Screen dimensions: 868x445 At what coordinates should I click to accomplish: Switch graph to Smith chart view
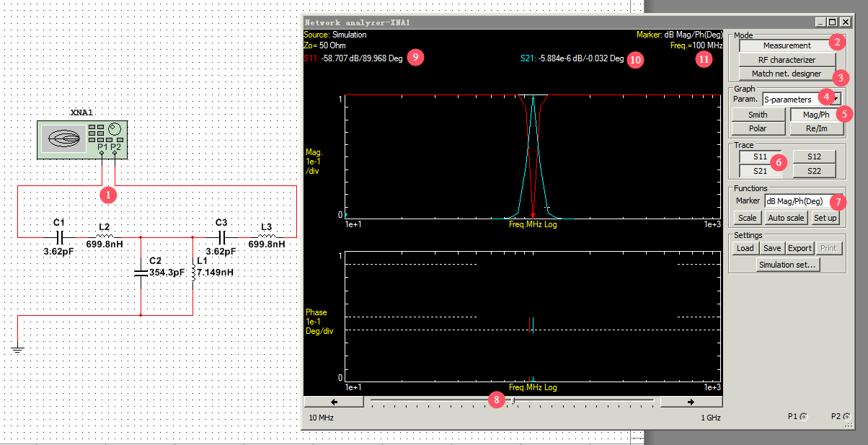tap(758, 115)
